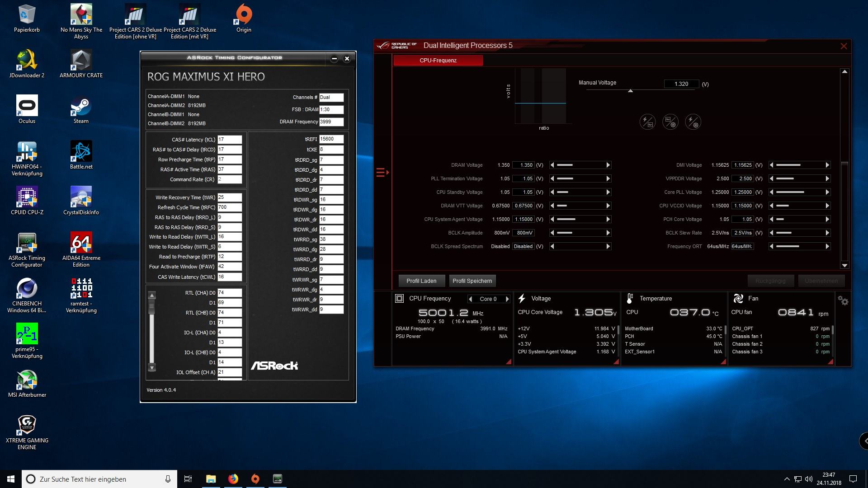Click the Profil Laden button

[421, 281]
